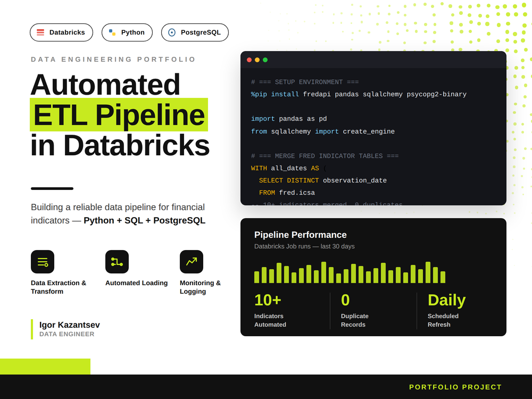Viewport: 532px width, 399px height.
Task: Click the highlighted 'ETL Pipeline' title text
Action: tap(119, 115)
